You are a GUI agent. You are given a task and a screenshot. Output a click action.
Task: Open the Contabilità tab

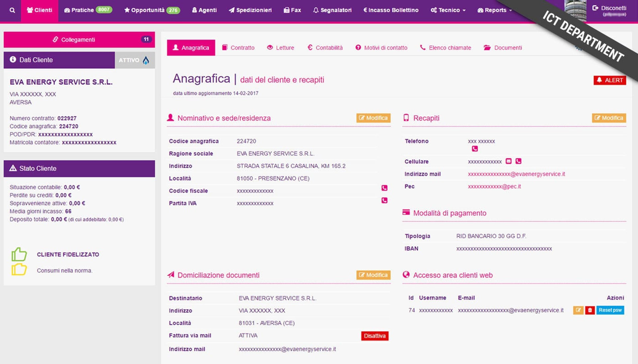click(325, 48)
